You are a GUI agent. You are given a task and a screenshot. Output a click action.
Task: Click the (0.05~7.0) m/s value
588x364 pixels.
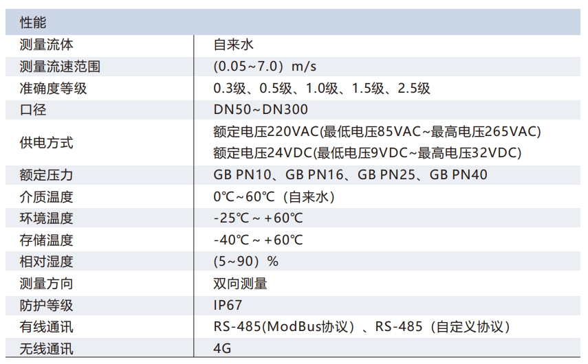tap(265, 67)
